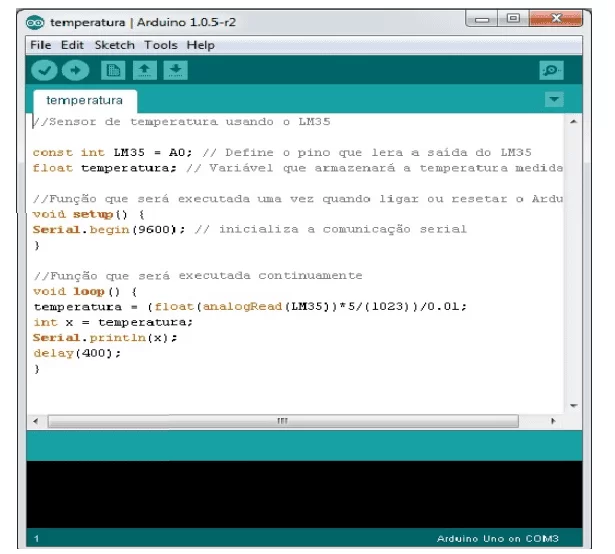Close the Arduino window
615x554 pixels.
(555, 19)
